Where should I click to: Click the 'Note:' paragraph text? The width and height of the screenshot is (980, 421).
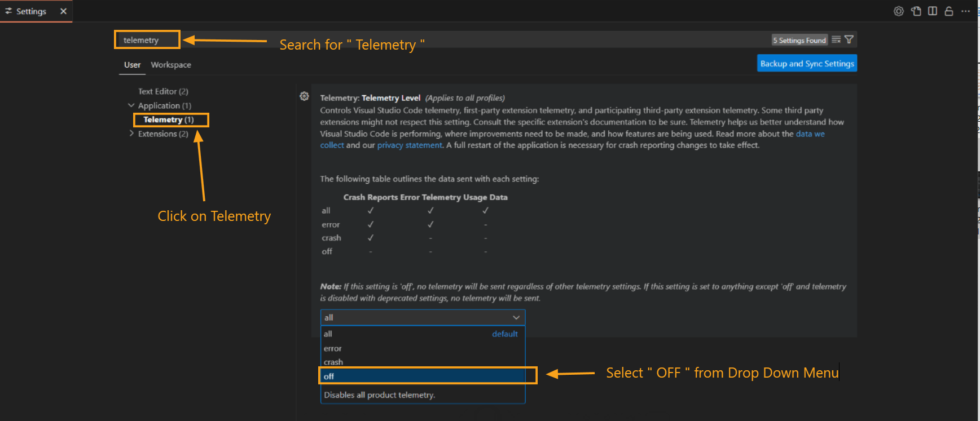click(583, 292)
